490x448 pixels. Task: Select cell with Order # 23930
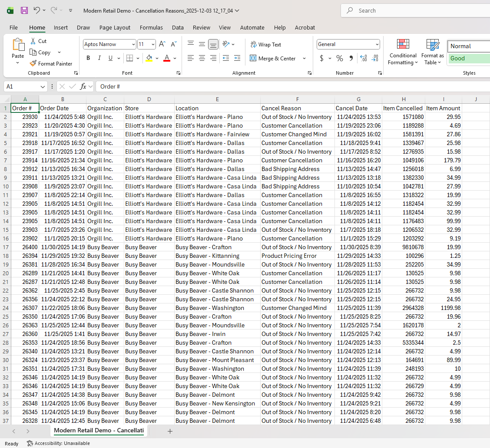tap(25, 117)
